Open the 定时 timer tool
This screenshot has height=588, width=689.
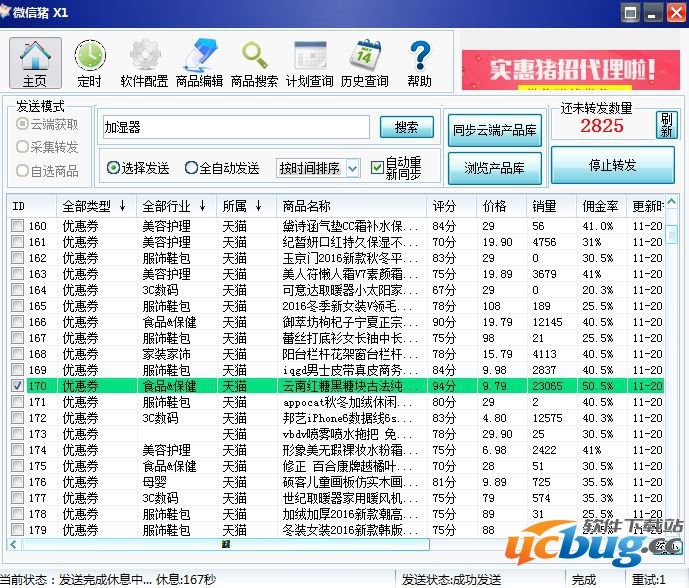(x=89, y=63)
